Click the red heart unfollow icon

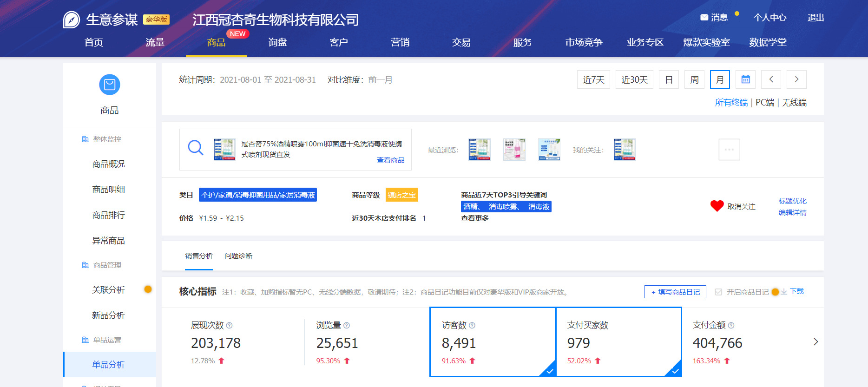(x=717, y=206)
